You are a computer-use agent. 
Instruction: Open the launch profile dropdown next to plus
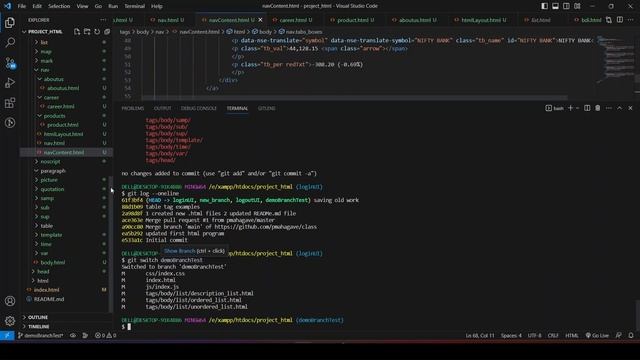[578, 108]
